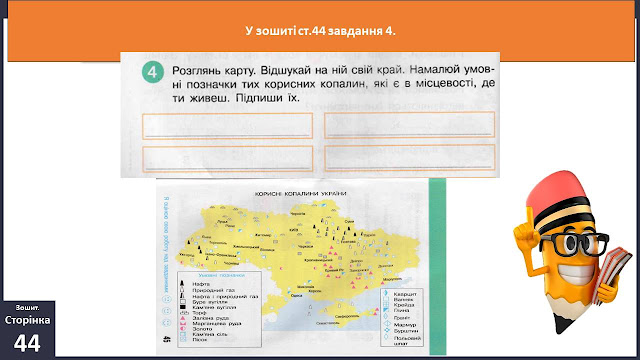Click the 'Марганцева руда' legend entry
Image resolution: width=640 pixels, height=360 pixels.
click(217, 323)
